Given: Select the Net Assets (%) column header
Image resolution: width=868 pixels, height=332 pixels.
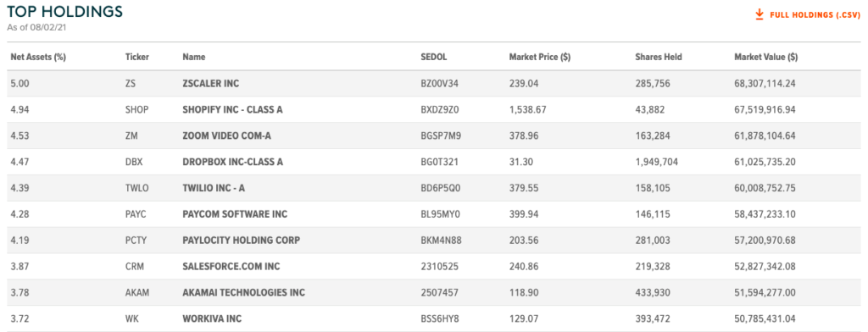Looking at the screenshot, I should click(38, 57).
